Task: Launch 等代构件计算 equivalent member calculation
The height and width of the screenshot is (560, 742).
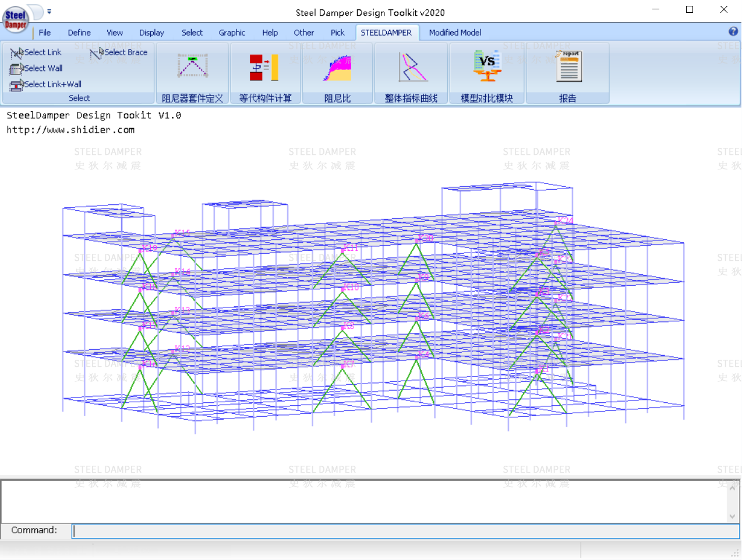Action: coord(266,73)
